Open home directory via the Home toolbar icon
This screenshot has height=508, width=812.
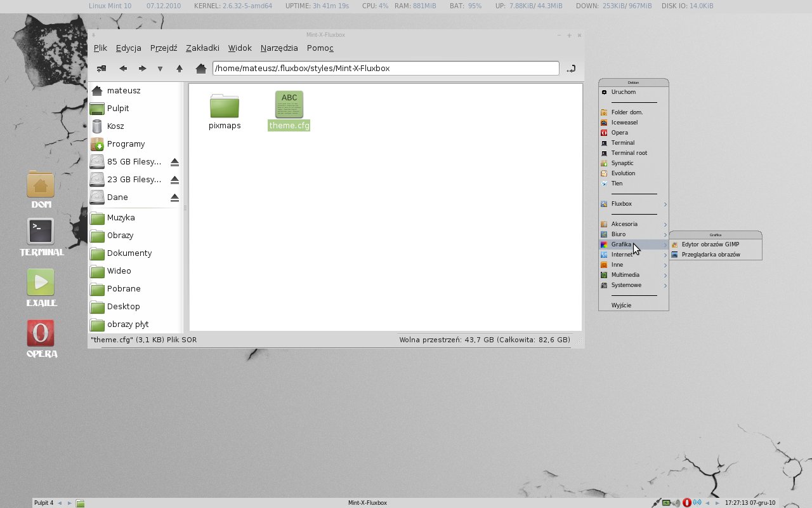tap(201, 69)
